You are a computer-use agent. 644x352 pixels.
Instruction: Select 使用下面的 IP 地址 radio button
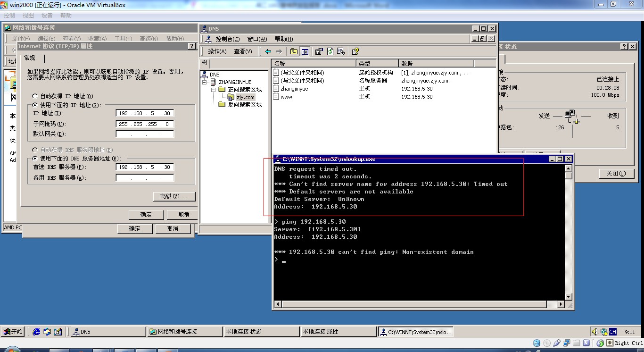35,105
